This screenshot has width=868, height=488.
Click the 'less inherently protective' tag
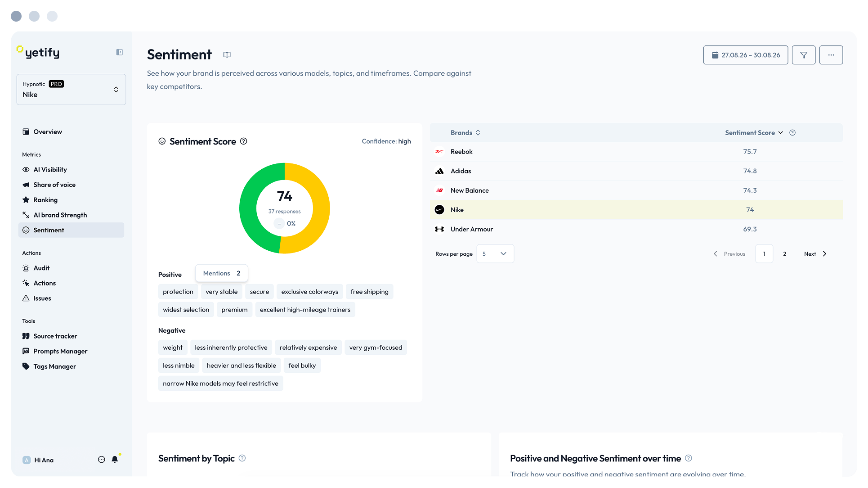click(231, 348)
